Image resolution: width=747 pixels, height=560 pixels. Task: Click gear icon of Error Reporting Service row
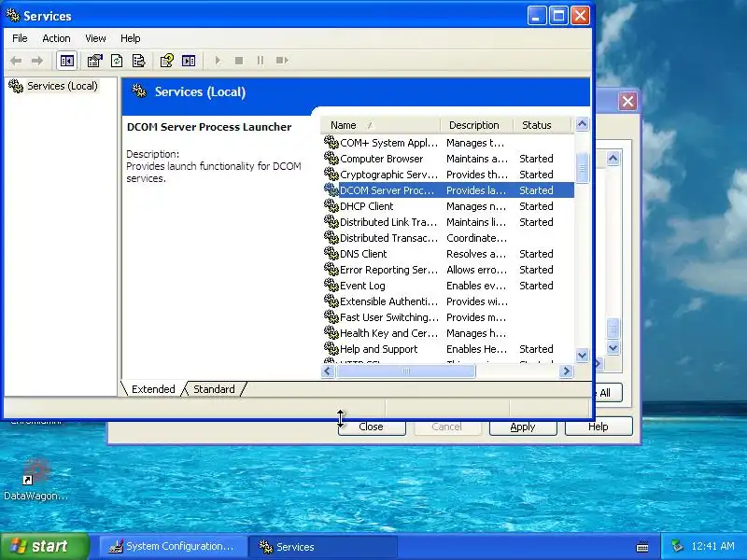click(331, 270)
